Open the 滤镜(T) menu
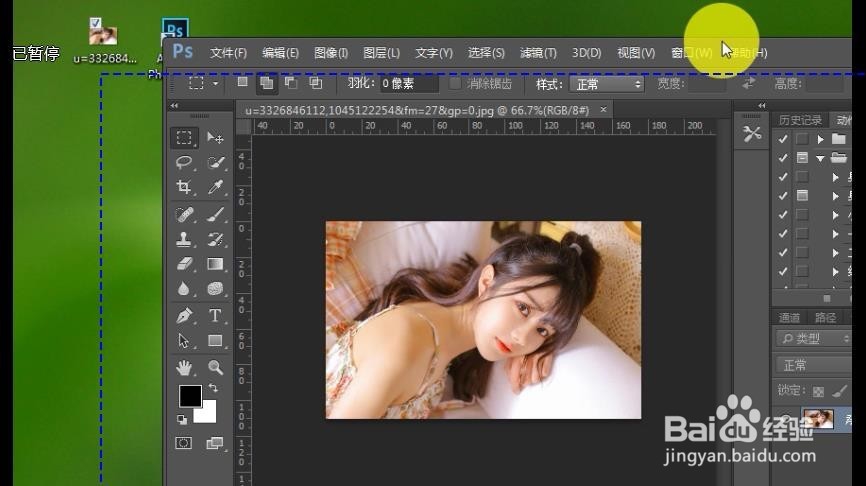Screen dimensions: 866x486 pyautogui.click(x=538, y=53)
